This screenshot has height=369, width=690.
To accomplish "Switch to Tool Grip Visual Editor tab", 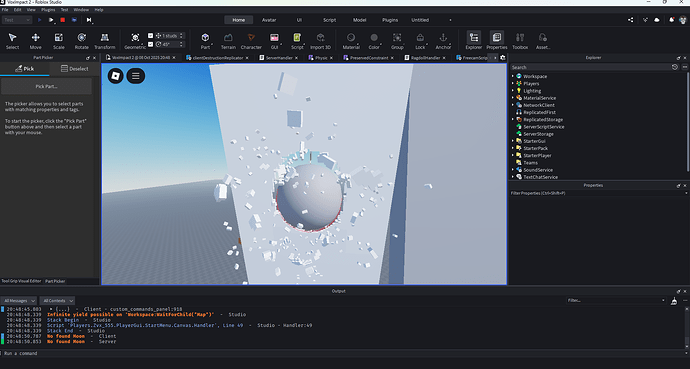I will (x=21, y=281).
